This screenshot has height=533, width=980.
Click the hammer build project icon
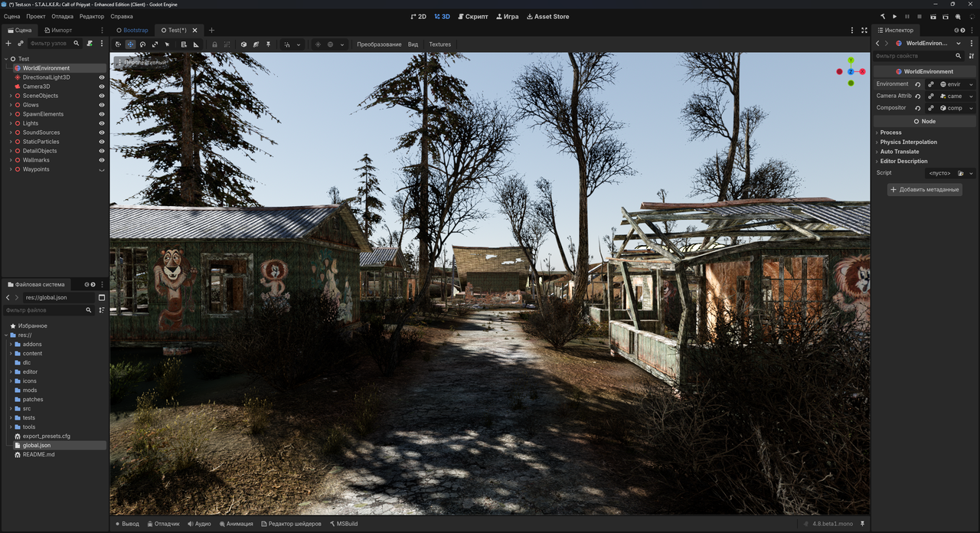tap(883, 16)
